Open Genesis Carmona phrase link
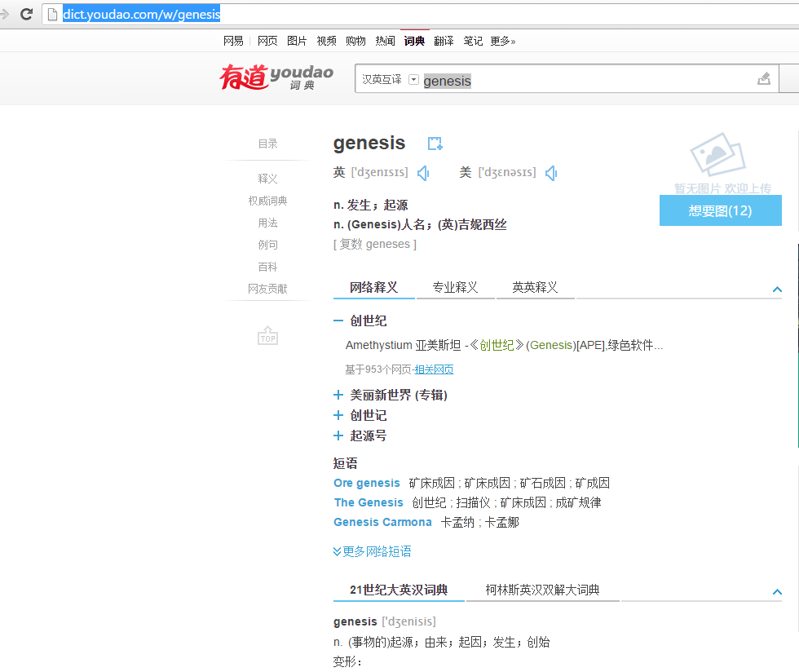Screen dimensions: 799x672 (382, 522)
